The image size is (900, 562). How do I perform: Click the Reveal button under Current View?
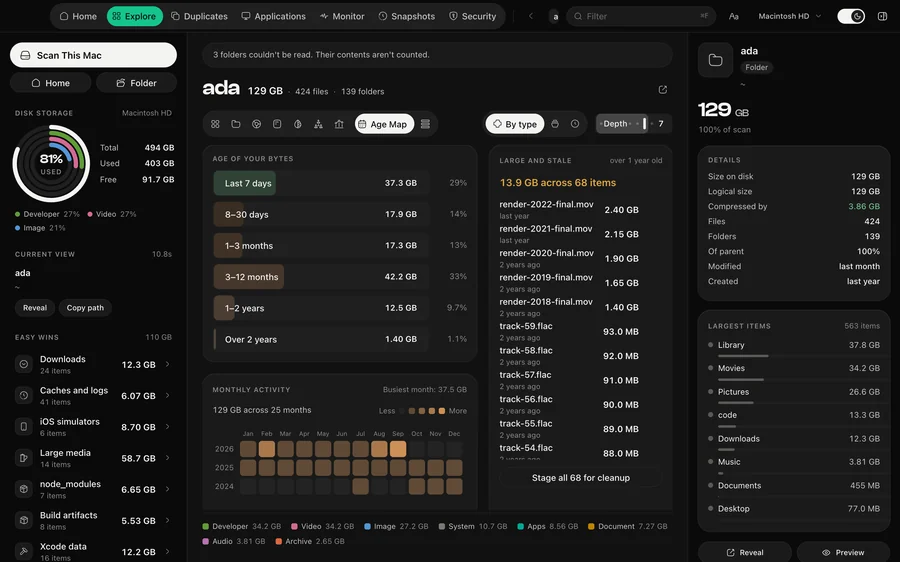[x=35, y=308]
